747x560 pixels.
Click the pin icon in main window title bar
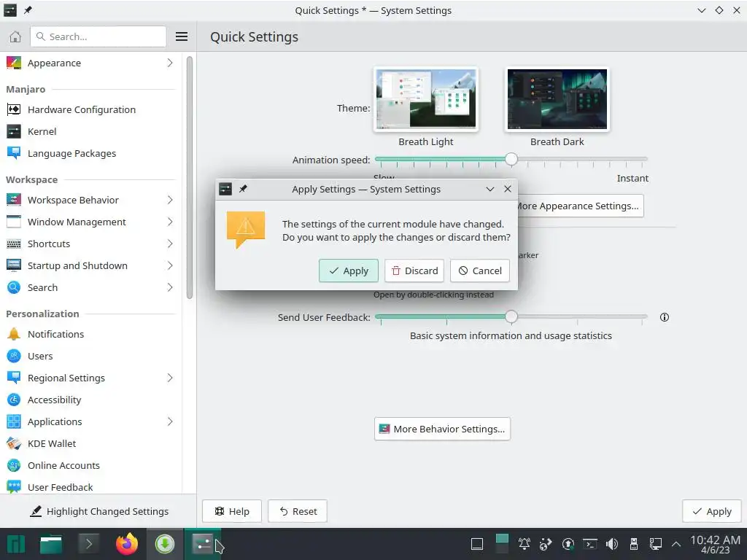(28, 10)
